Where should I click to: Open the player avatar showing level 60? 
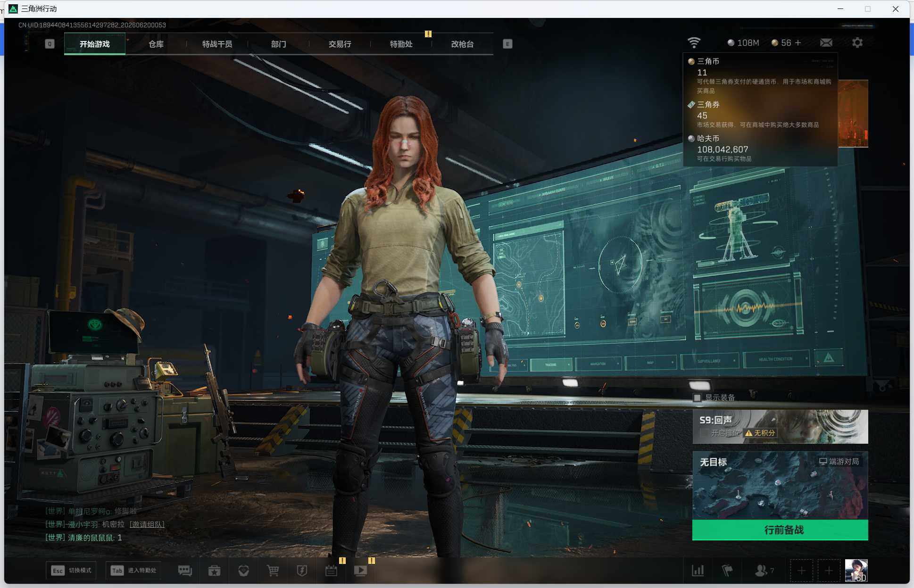click(856, 571)
